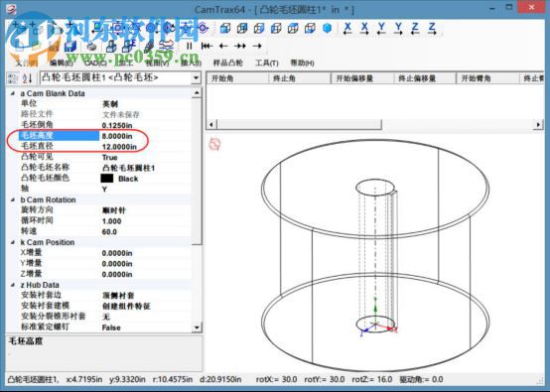Collapse the k Cam Position section
550x392 pixels.
click(13, 242)
